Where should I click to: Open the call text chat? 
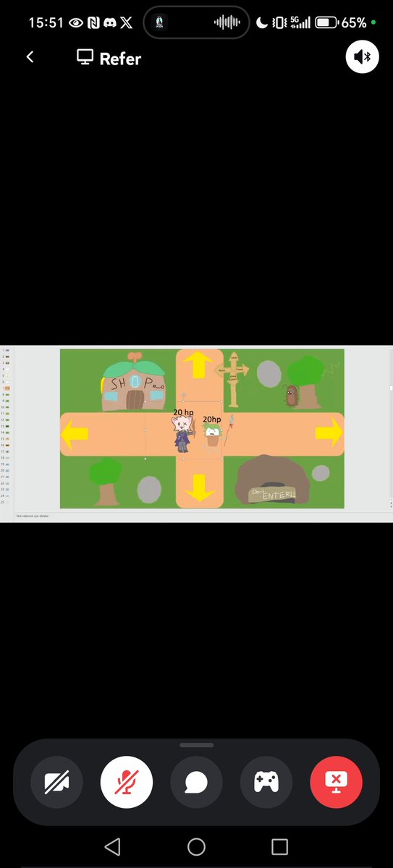196,782
